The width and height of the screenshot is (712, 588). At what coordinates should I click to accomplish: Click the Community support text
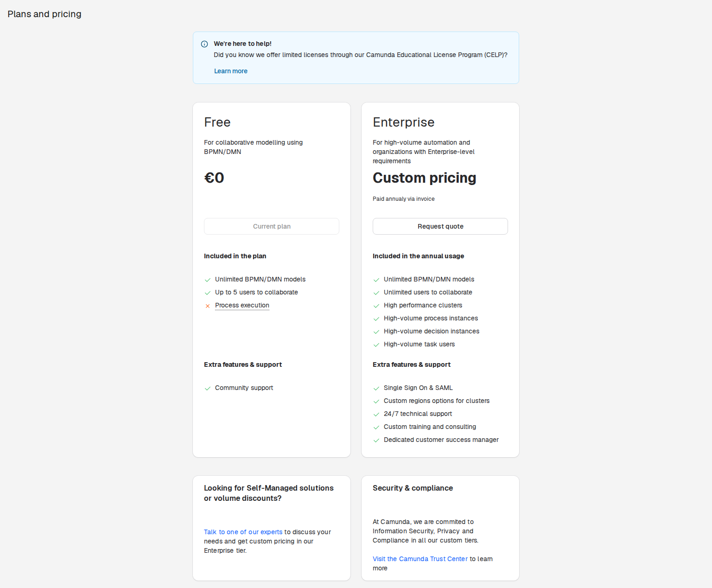(244, 388)
